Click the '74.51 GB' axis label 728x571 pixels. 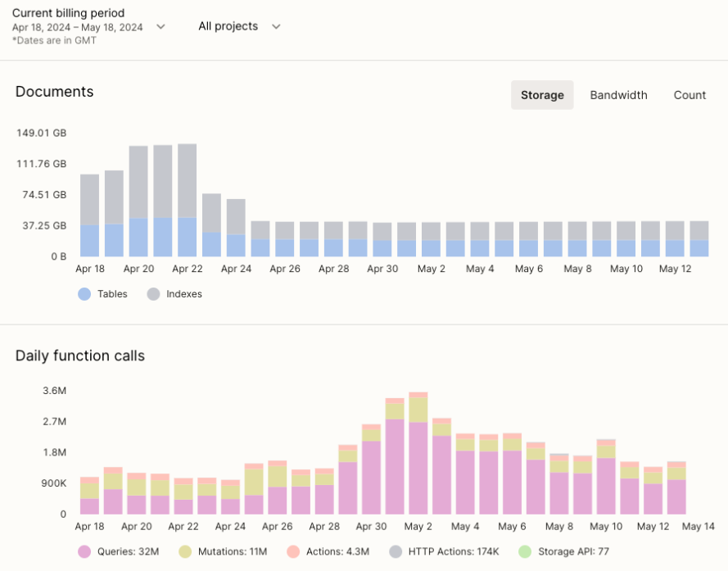tap(44, 195)
